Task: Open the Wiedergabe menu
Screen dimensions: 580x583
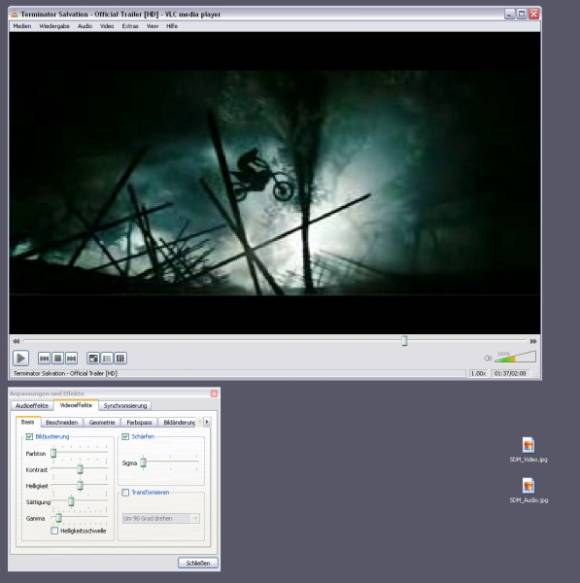Action: [54, 26]
